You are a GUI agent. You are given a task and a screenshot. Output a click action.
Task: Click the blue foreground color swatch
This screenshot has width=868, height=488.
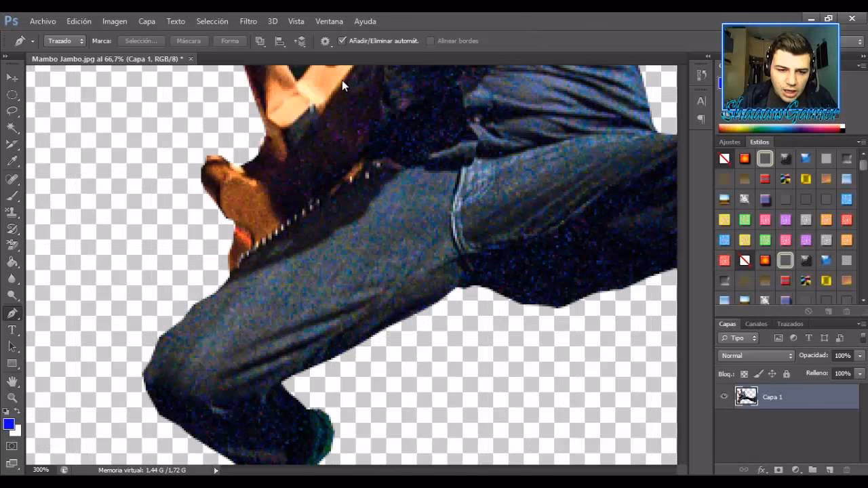[8, 424]
